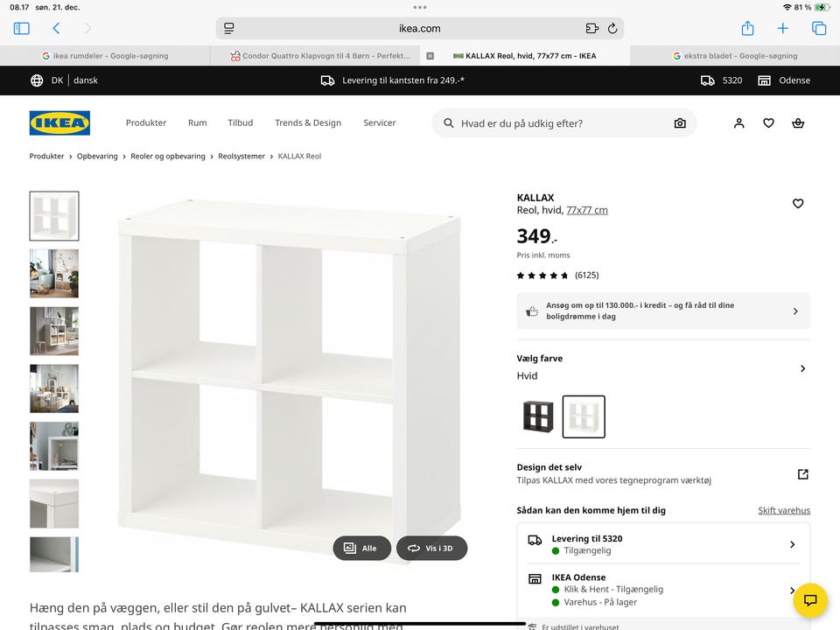Open the reviews count (6125)
The image size is (840, 630).
point(586,276)
